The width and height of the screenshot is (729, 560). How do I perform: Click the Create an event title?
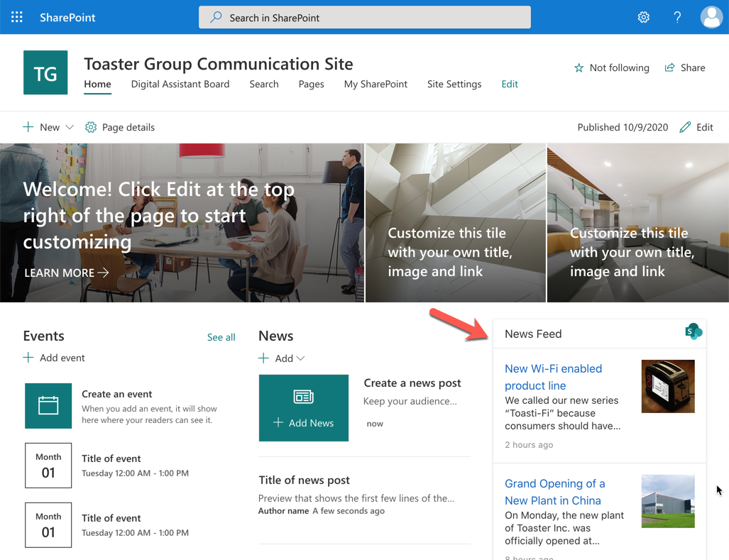(x=116, y=394)
